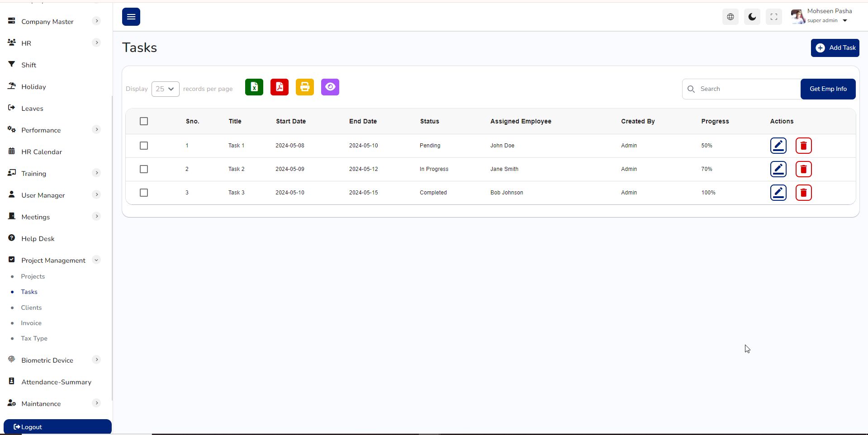The image size is (868, 435).
Task: Print the task list with yellow printer icon
Action: (305, 87)
